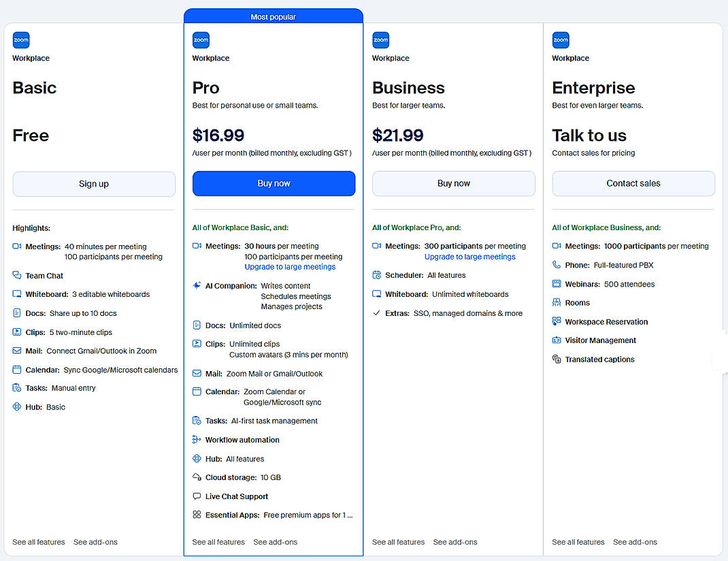Image resolution: width=728 pixels, height=561 pixels.
Task: Click the Zoom logo on Basic plan
Action: (21, 40)
